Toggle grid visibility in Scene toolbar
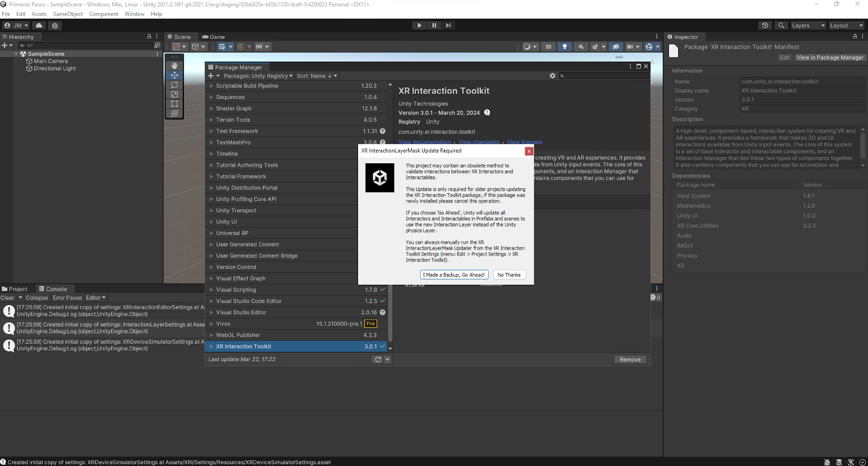 point(222,47)
